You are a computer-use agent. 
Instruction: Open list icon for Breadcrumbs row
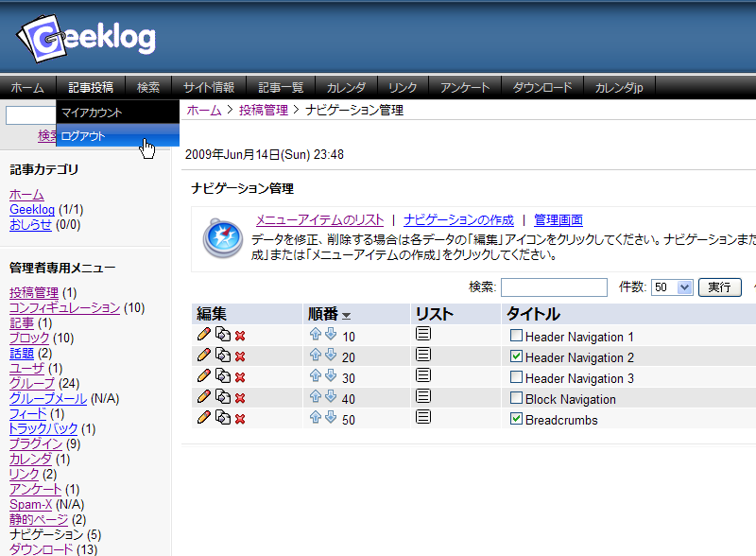click(x=423, y=418)
